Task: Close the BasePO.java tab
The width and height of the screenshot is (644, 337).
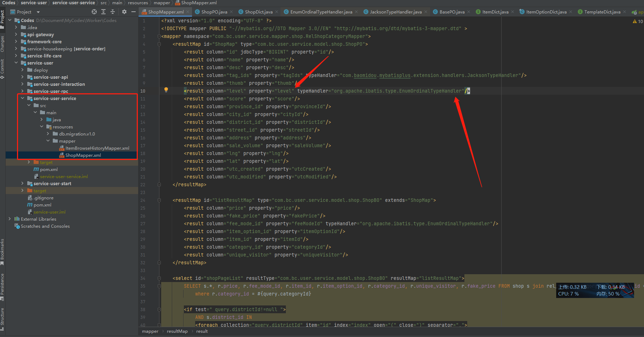Action: click(469, 12)
